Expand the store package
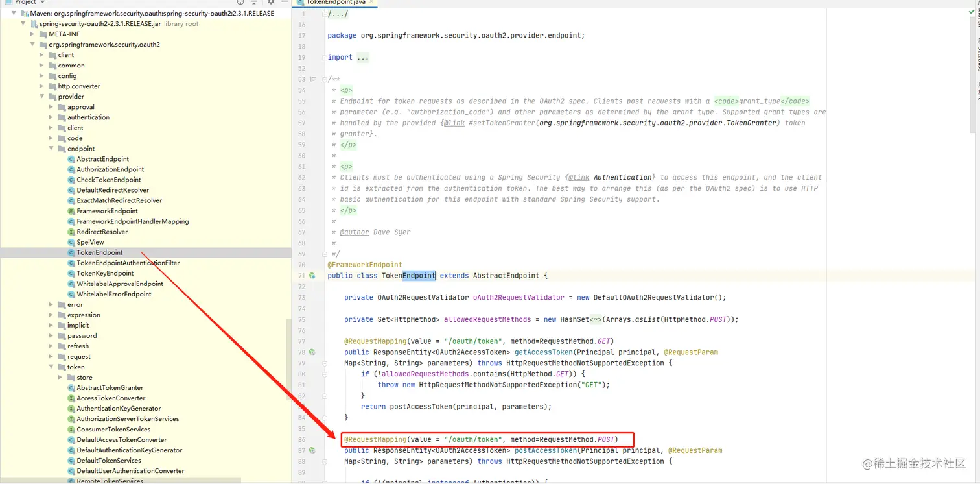 click(60, 378)
